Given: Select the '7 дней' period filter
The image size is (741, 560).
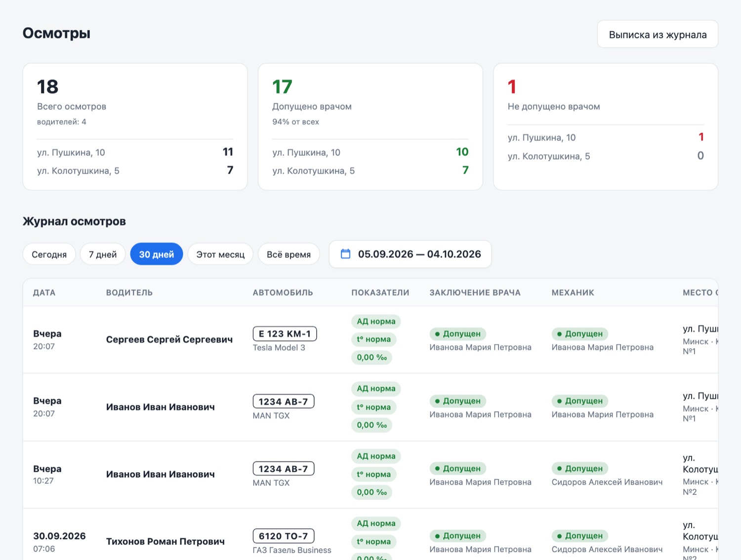Looking at the screenshot, I should [103, 254].
